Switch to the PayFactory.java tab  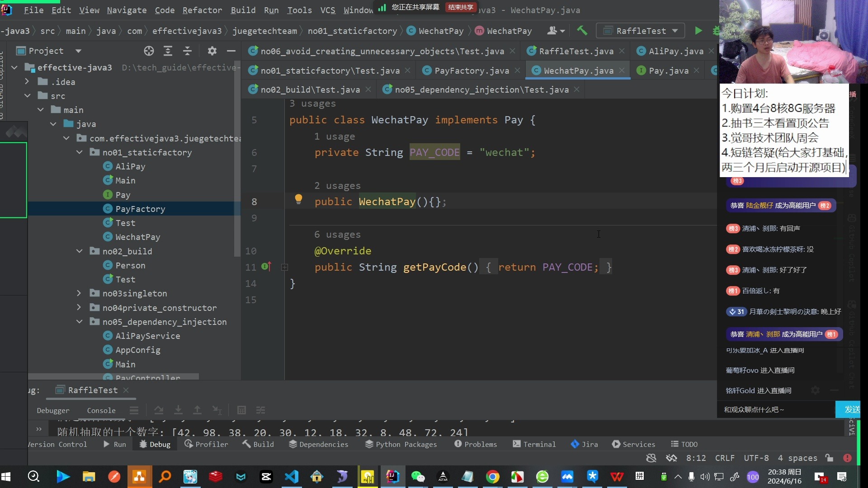point(472,70)
